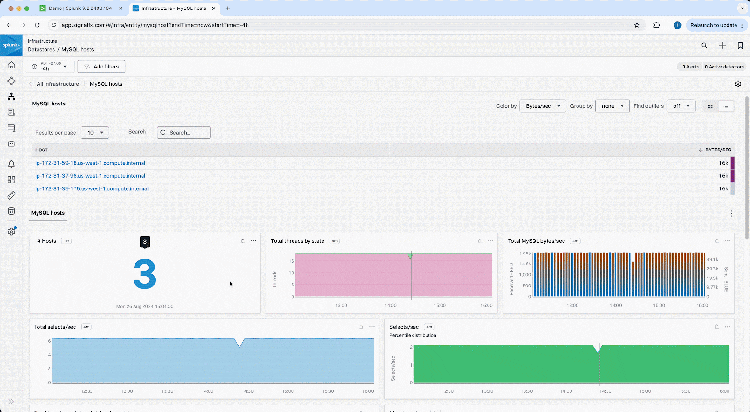Image resolution: width=750 pixels, height=412 pixels.
Task: Switch to the grid view toggle button
Action: (711, 105)
